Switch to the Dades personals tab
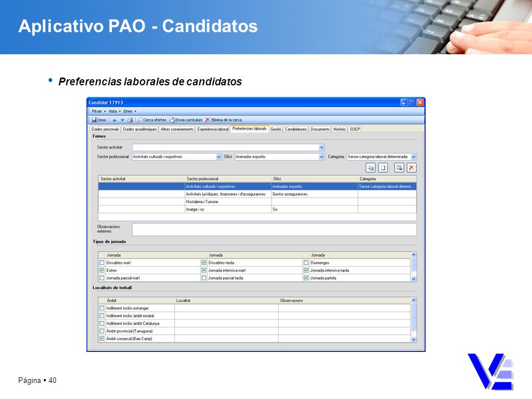532x399 pixels. click(105, 129)
